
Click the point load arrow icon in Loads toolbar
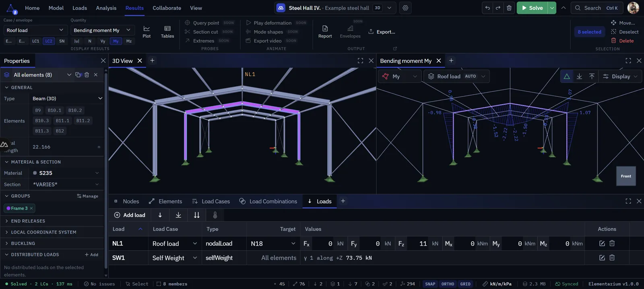point(160,215)
